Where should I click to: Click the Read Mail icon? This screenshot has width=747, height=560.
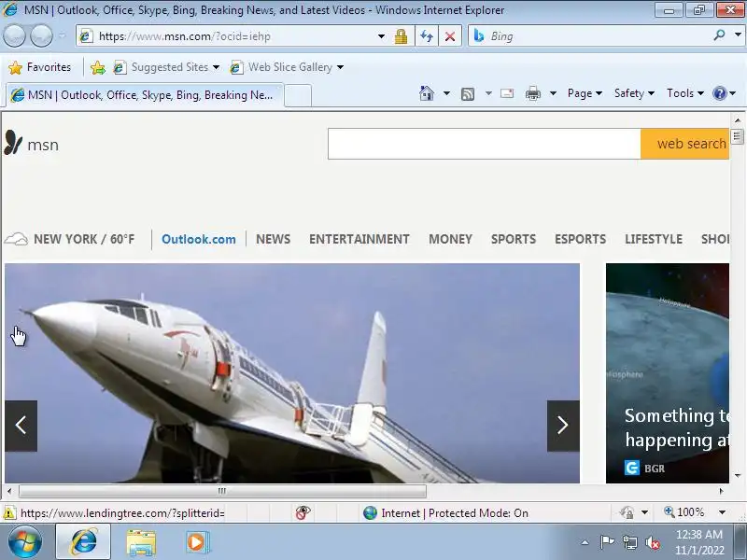(507, 93)
